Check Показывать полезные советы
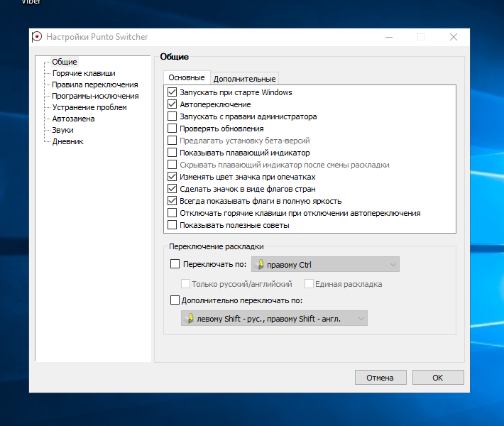 172,225
